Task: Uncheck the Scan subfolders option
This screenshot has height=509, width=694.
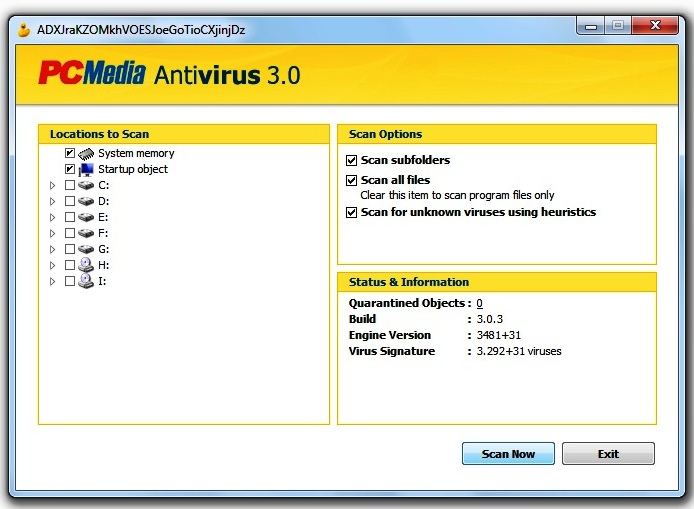Action: click(351, 160)
